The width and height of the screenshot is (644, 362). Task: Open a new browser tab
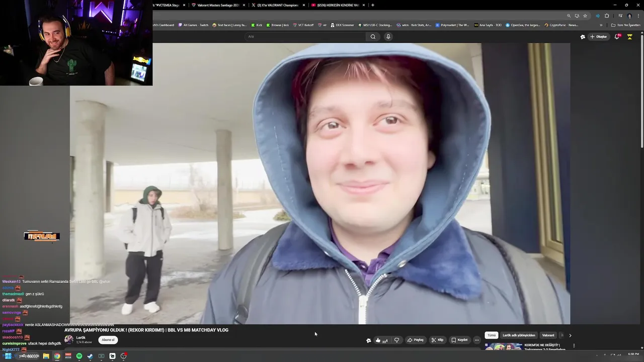(373, 5)
